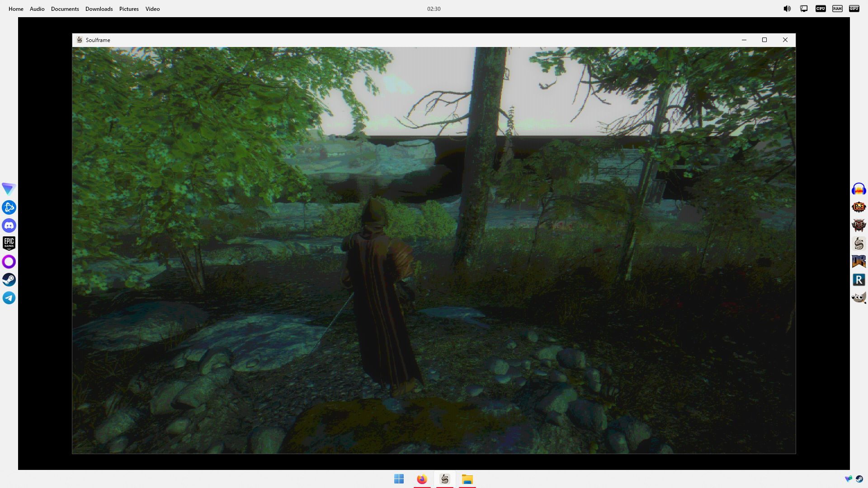The width and height of the screenshot is (868, 488).
Task: Launch Battle.net from the left dock
Action: [9, 207]
